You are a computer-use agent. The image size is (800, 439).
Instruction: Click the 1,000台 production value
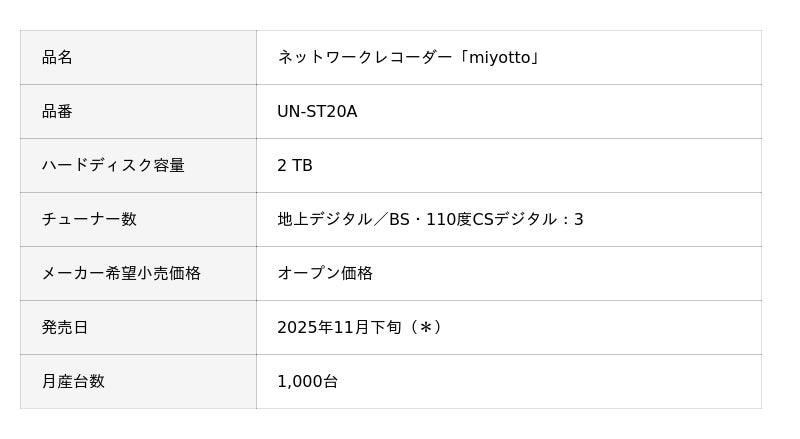tap(308, 382)
